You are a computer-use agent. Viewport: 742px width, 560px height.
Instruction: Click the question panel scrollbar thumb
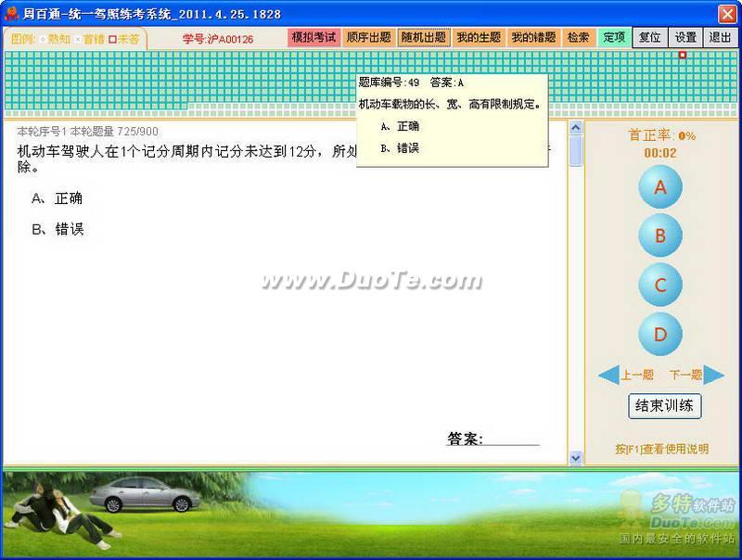coord(575,150)
